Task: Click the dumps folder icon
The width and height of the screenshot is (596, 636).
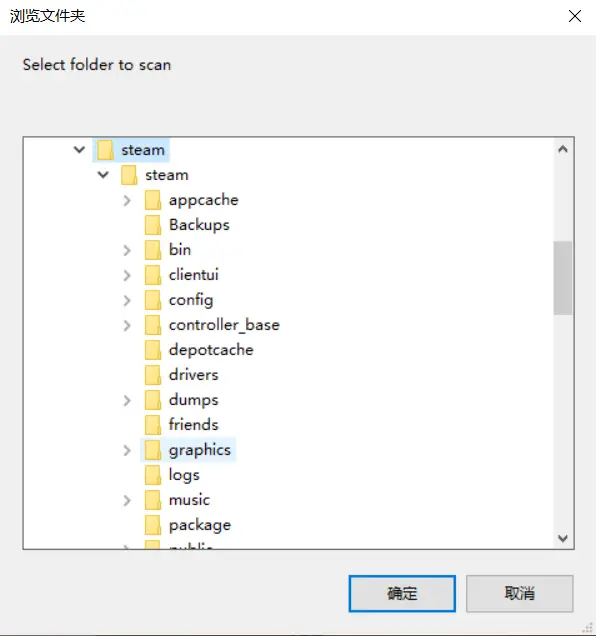Action: tap(153, 400)
